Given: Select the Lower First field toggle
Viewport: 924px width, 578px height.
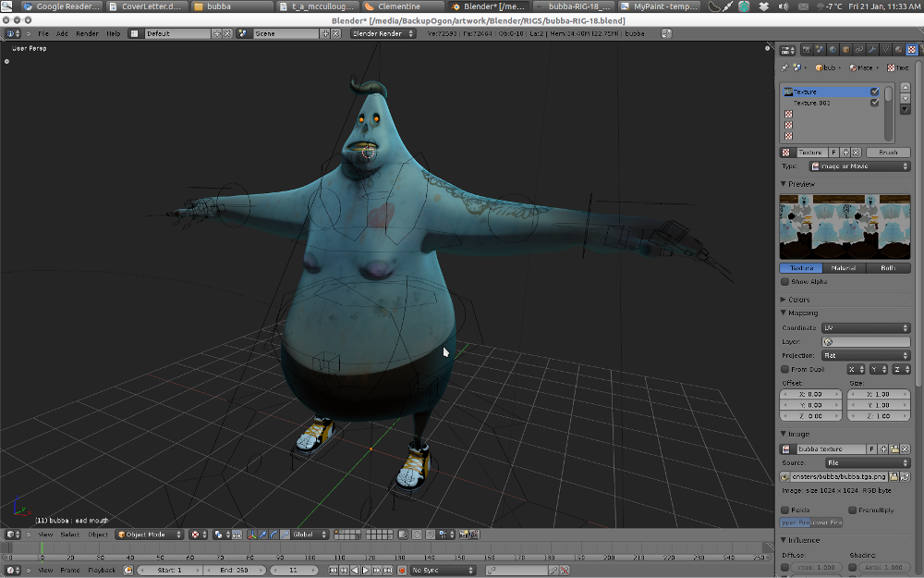Looking at the screenshot, I should 826,523.
